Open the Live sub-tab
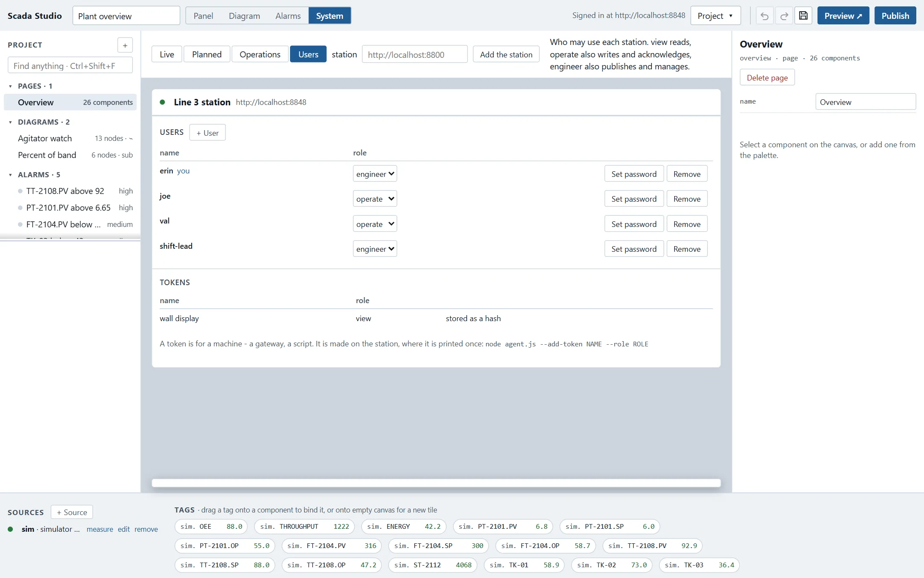 [x=167, y=54]
